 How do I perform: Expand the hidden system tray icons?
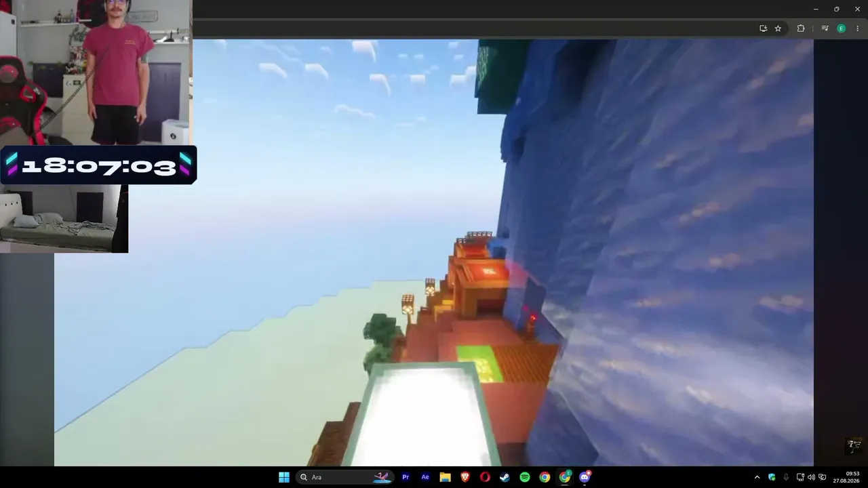click(757, 477)
